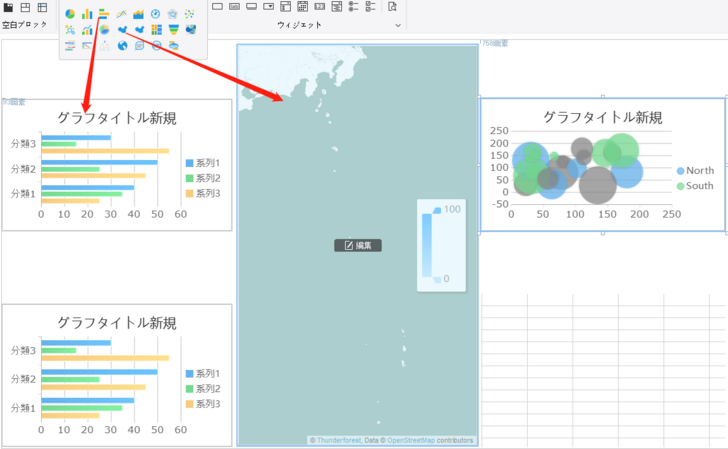Toggle North series in bubble chart legend
The height and width of the screenshot is (449, 728).
pyautogui.click(x=694, y=171)
